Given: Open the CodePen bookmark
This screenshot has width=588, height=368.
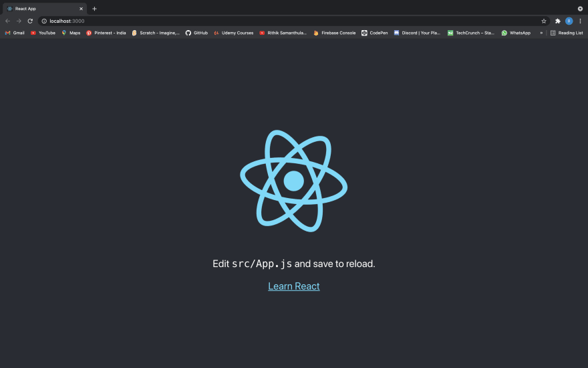Looking at the screenshot, I should tap(375, 33).
